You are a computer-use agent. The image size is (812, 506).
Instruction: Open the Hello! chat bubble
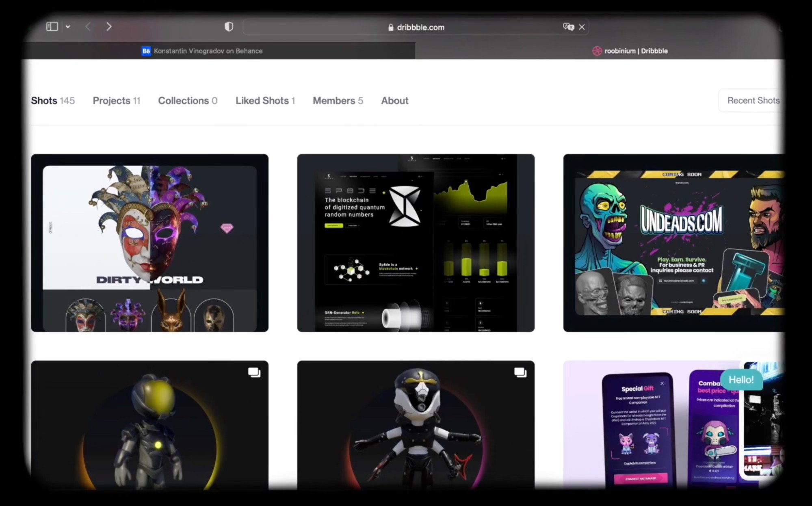point(741,380)
